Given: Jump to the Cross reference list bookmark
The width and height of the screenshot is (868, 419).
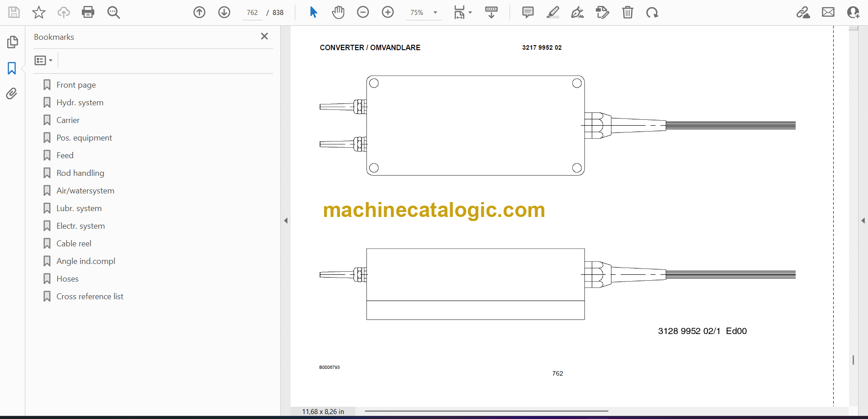Looking at the screenshot, I should 90,297.
